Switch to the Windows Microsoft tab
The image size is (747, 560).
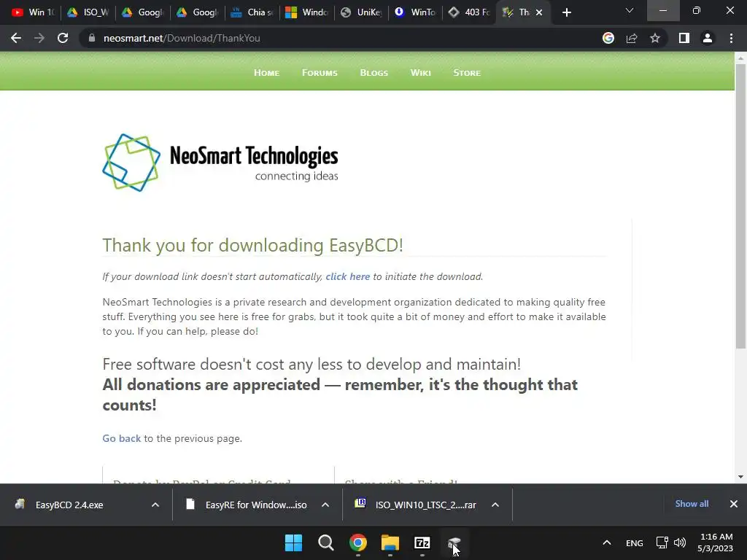click(307, 12)
